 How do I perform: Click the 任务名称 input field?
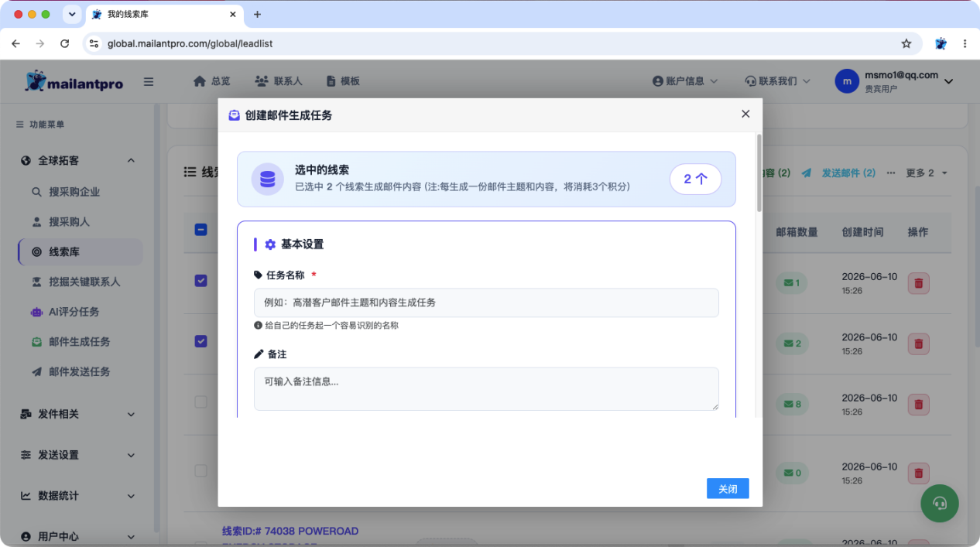(x=486, y=303)
